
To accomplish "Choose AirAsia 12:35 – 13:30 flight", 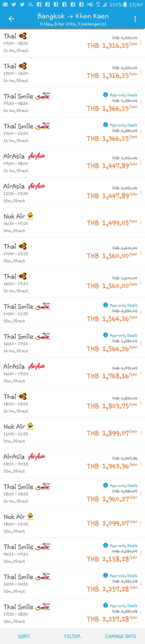I will coord(72,192).
